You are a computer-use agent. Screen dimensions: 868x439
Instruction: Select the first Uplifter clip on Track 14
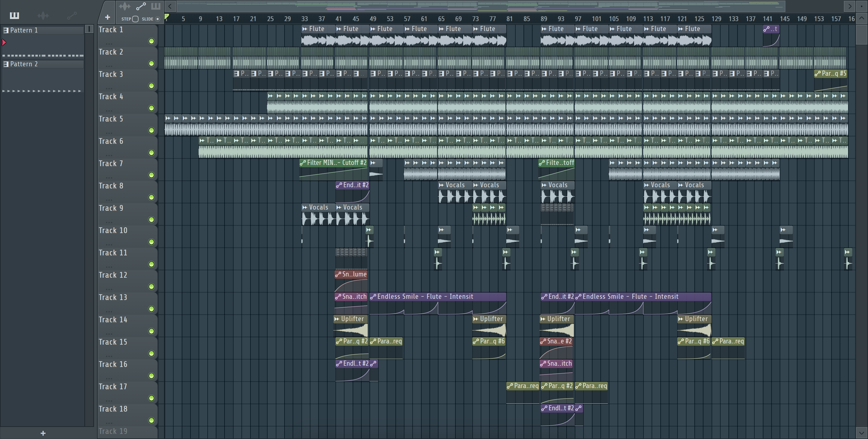click(351, 325)
